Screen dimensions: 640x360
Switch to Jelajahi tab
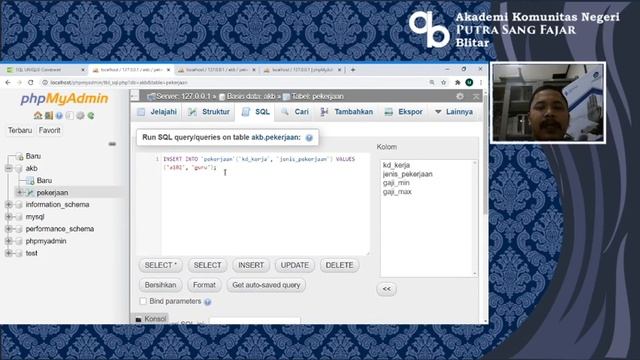tap(157, 112)
